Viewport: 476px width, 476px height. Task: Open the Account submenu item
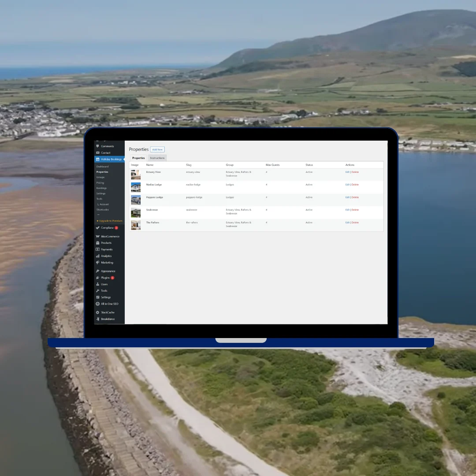103,205
